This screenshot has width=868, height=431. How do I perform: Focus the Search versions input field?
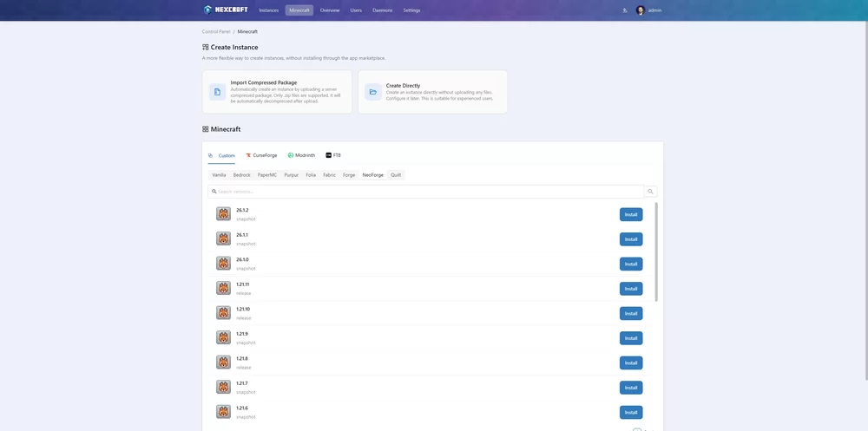(x=426, y=192)
